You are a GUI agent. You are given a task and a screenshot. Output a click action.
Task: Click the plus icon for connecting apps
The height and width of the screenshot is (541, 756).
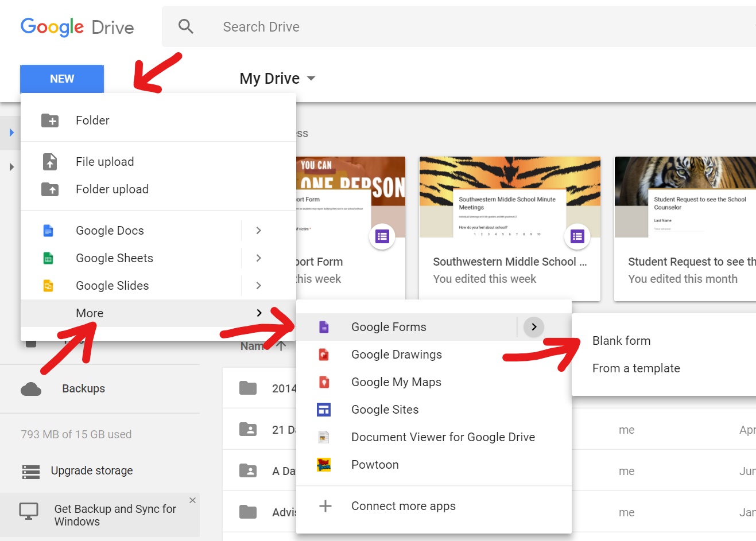325,506
